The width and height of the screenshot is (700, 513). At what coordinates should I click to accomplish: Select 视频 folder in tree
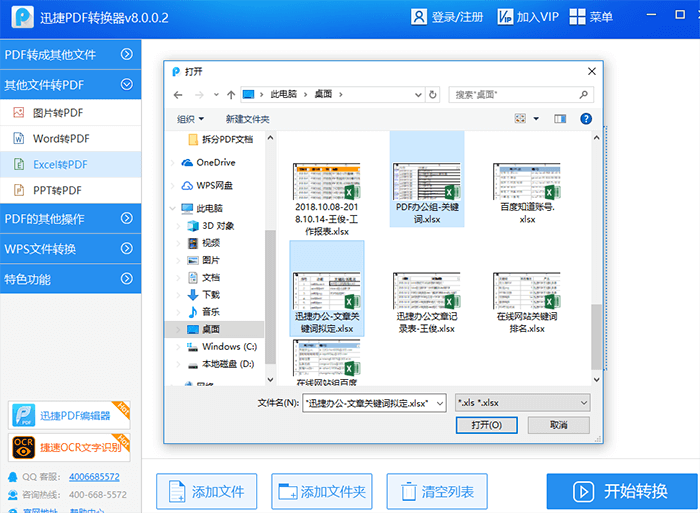pos(204,243)
